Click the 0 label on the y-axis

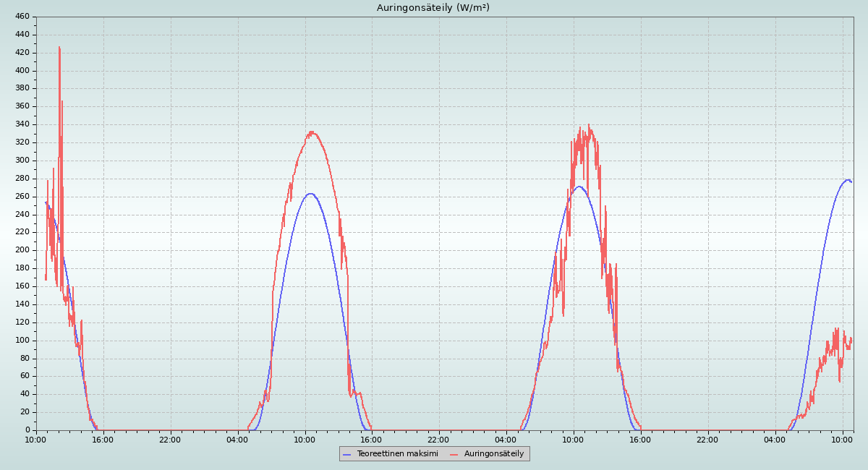tap(27, 430)
